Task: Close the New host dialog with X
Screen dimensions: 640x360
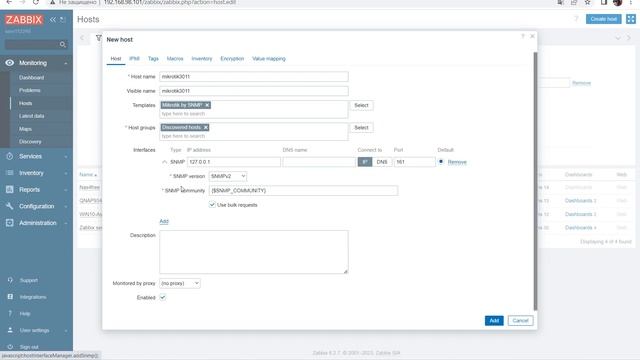Action: pos(532,36)
